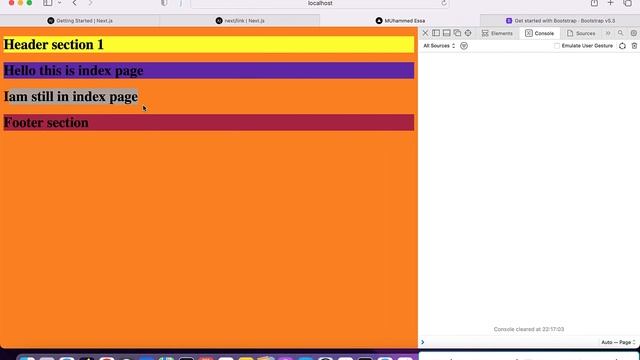Activate the element selection crosshair tool
Screen dimensions: 640x360
click(468, 33)
